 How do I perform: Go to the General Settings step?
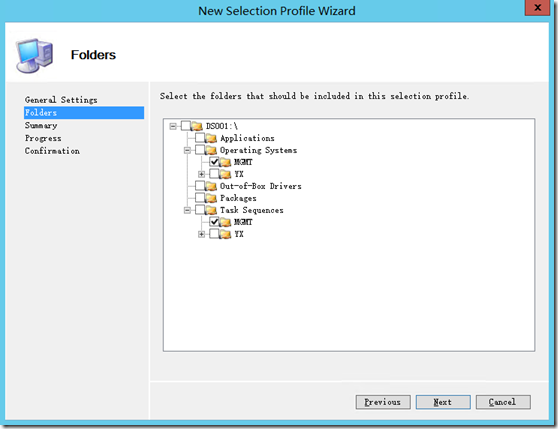(61, 100)
